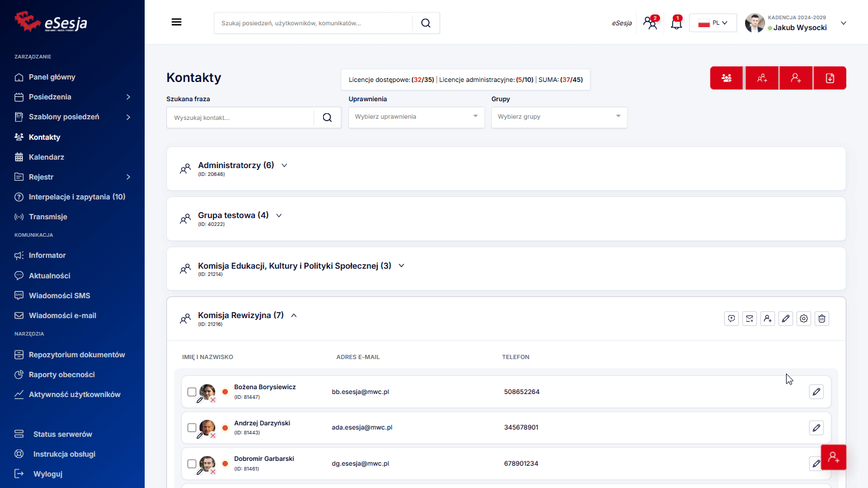868x488 pixels.
Task: Click the Wyszukaj kontakt search field
Action: tap(241, 117)
